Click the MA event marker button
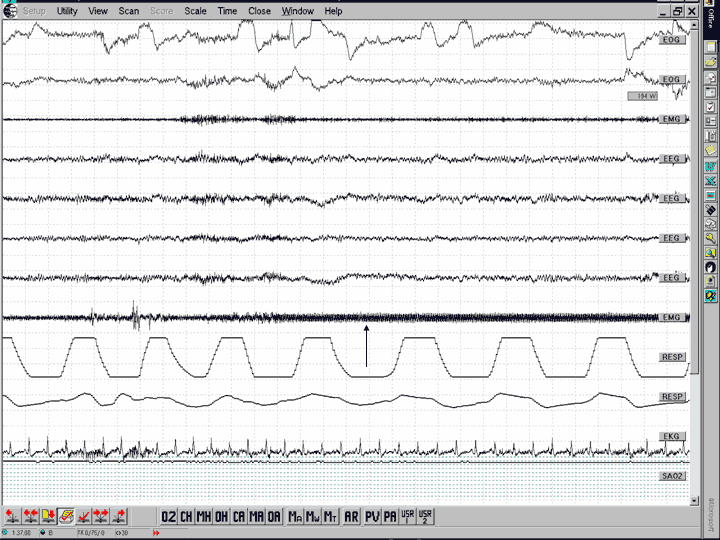This screenshot has width=720, height=540. (x=256, y=516)
